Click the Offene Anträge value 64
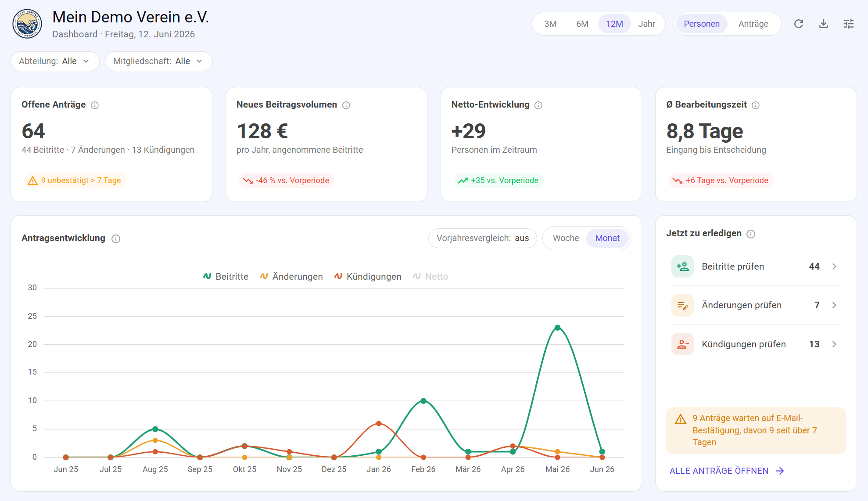The width and height of the screenshot is (868, 501). 33,131
